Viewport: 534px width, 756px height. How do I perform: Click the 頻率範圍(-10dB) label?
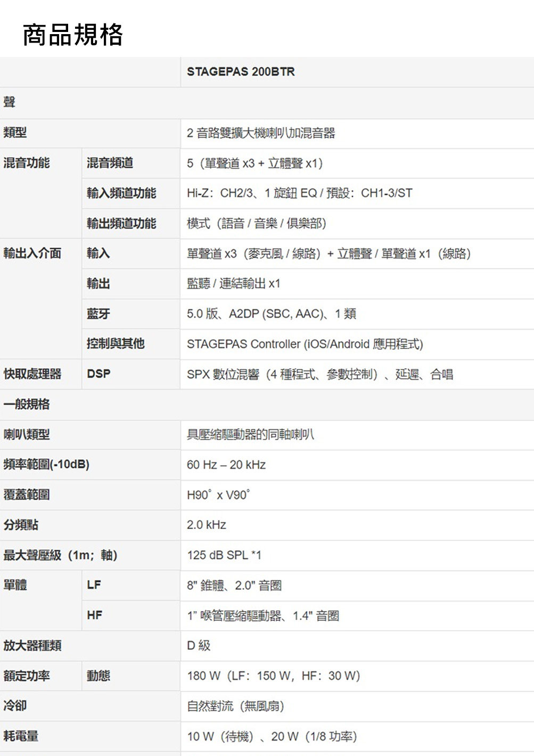(x=46, y=465)
